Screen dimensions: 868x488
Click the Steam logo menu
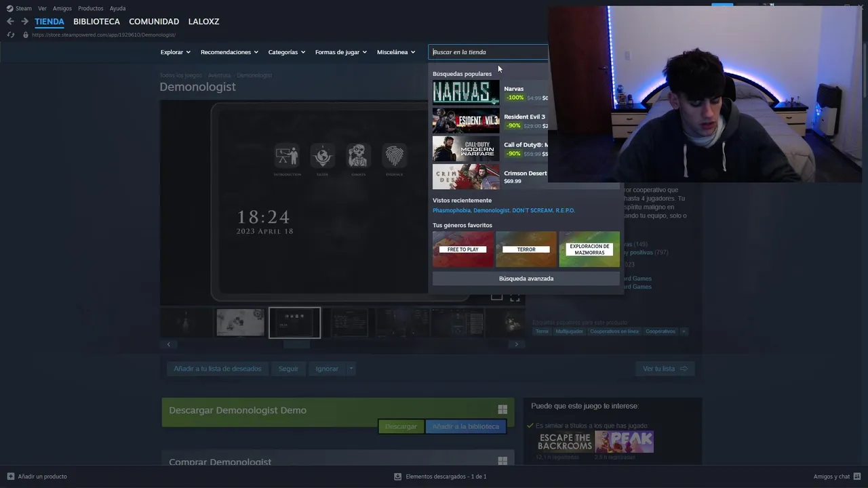pos(19,8)
